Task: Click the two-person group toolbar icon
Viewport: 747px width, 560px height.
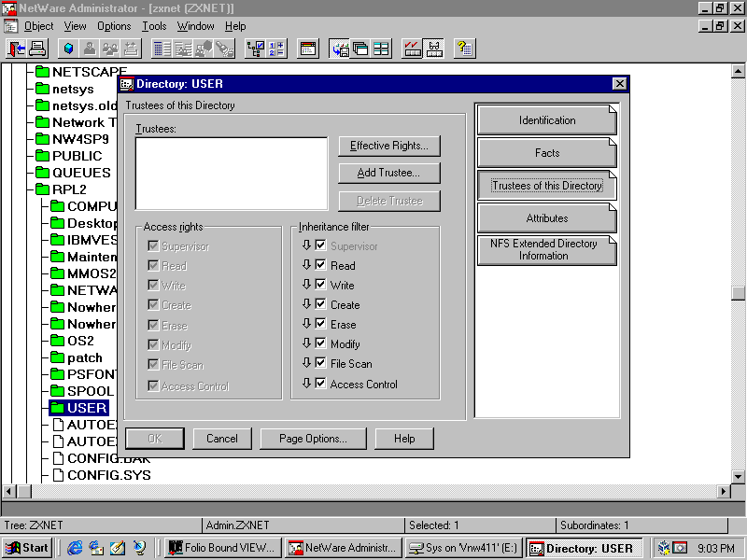Action: [x=110, y=49]
